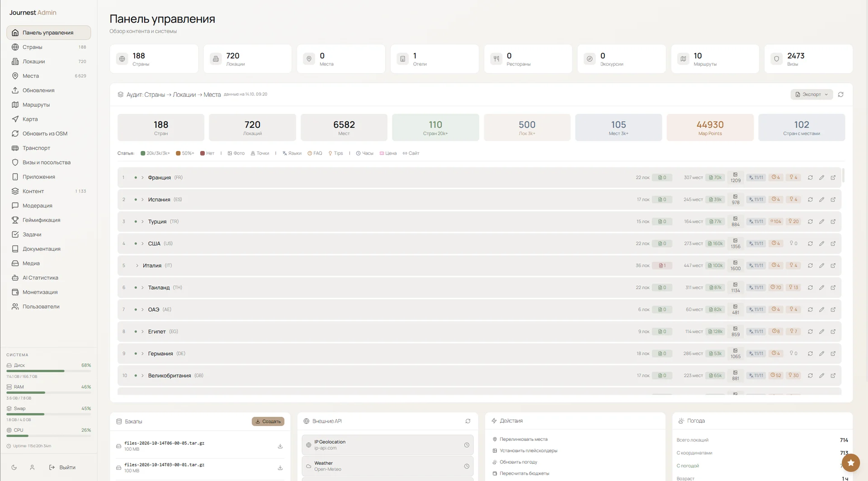The image size is (868, 481).
Task: Download files-2026-10-14T03-00-01.tar.gz backup
Action: pos(280,467)
